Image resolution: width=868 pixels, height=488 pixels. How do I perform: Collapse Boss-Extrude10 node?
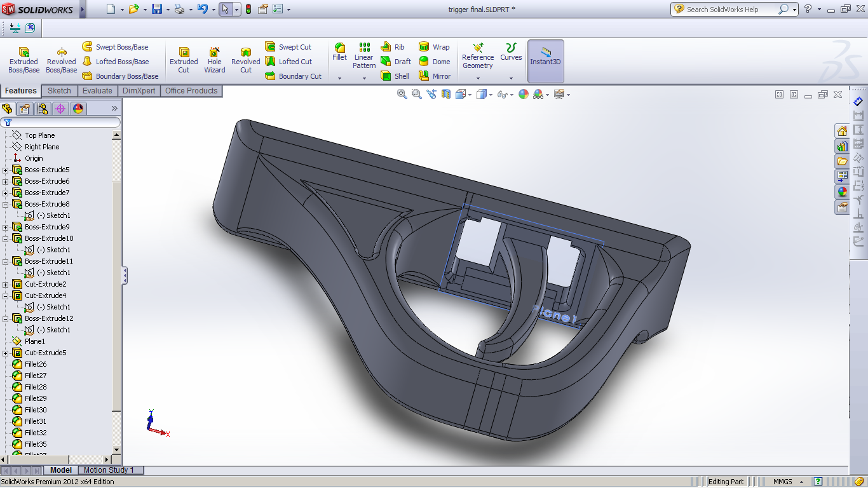[x=6, y=238]
